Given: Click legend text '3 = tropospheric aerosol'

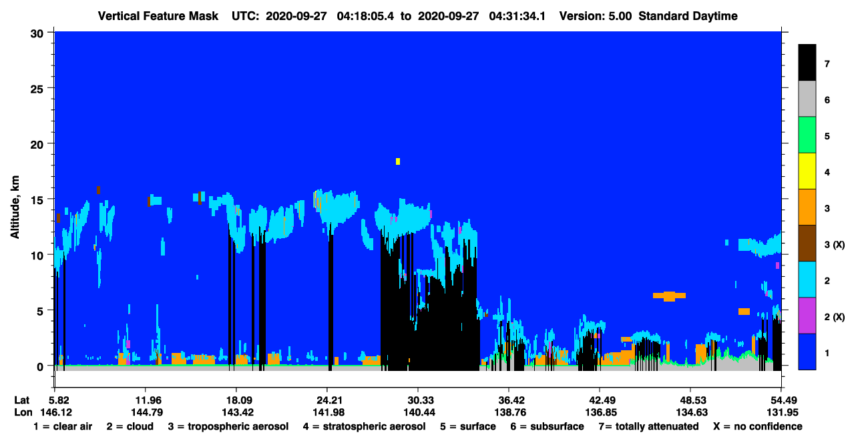Looking at the screenshot, I should point(228,426).
